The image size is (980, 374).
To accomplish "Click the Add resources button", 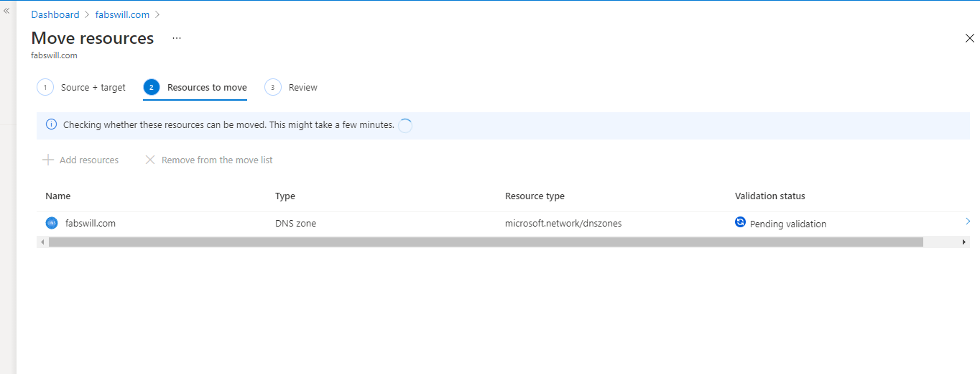I will (x=80, y=160).
